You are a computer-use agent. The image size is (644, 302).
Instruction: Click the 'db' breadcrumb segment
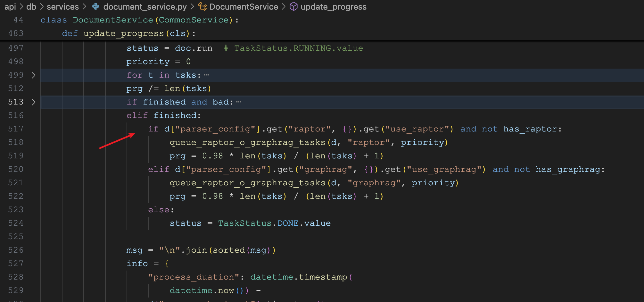click(x=31, y=7)
